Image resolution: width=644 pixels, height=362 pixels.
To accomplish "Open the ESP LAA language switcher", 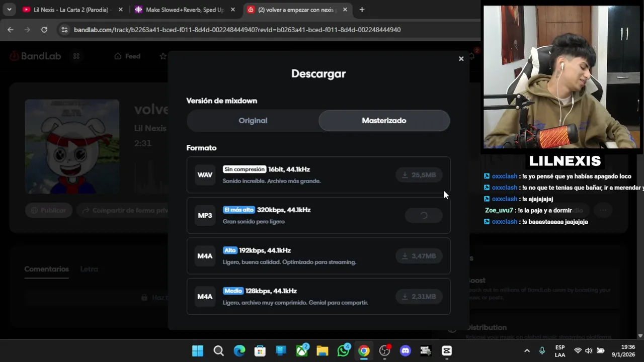I will pos(560,351).
